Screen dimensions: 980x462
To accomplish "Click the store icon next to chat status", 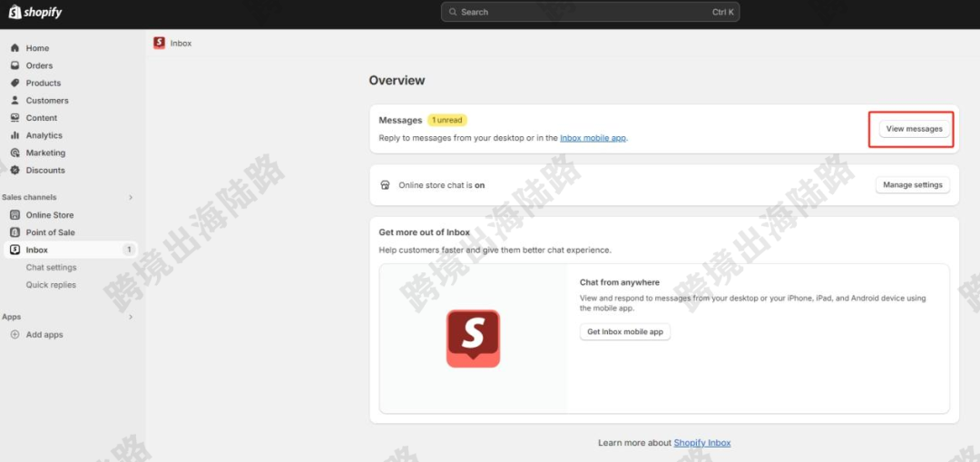I will (x=385, y=186).
